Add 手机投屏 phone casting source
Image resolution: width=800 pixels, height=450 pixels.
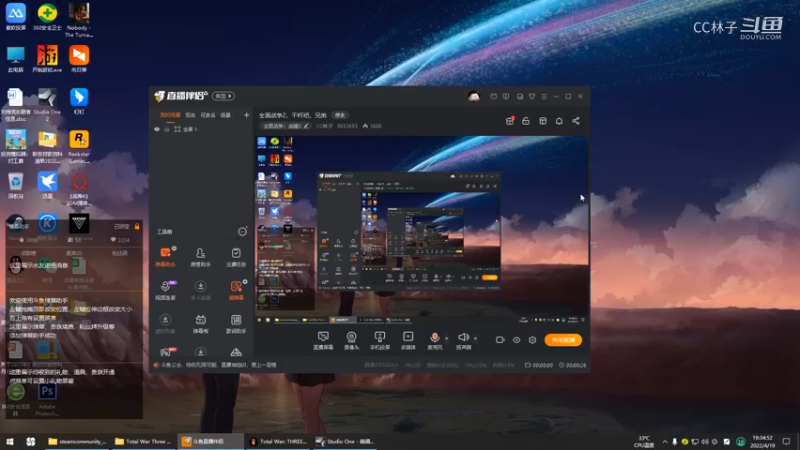(x=380, y=340)
